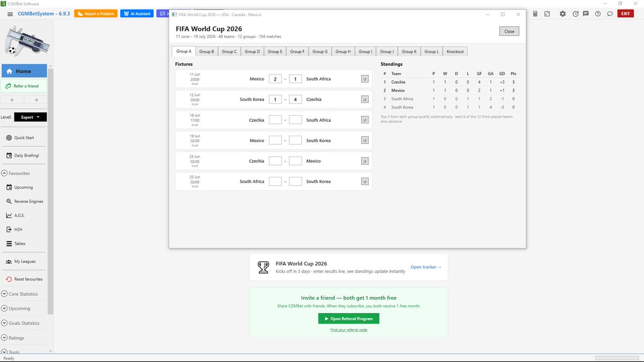
Task: Open H2H in the sidebar
Action: [x=24, y=230]
